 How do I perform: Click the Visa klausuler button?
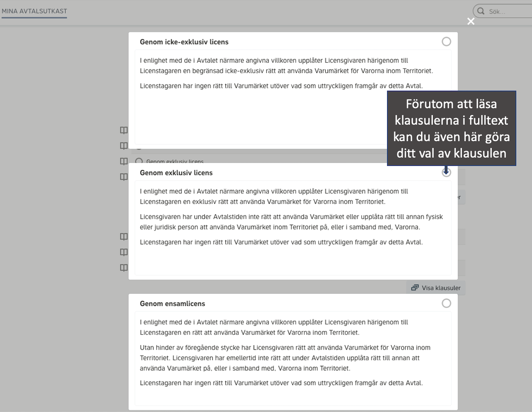coord(436,288)
